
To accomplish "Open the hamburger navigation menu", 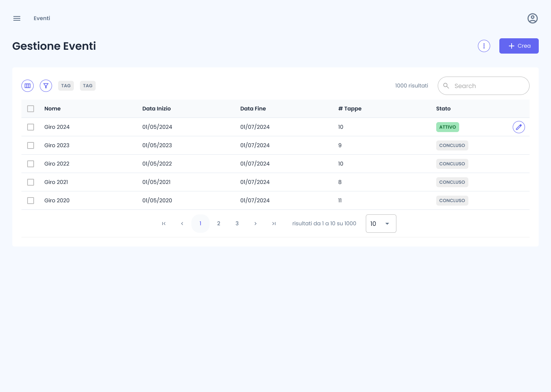I will (17, 18).
